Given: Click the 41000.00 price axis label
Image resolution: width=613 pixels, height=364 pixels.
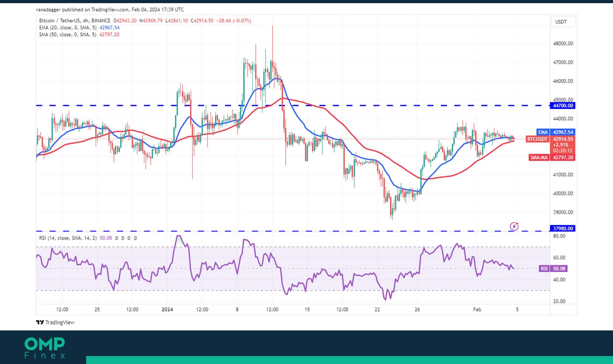Looking at the screenshot, I should (x=563, y=174).
